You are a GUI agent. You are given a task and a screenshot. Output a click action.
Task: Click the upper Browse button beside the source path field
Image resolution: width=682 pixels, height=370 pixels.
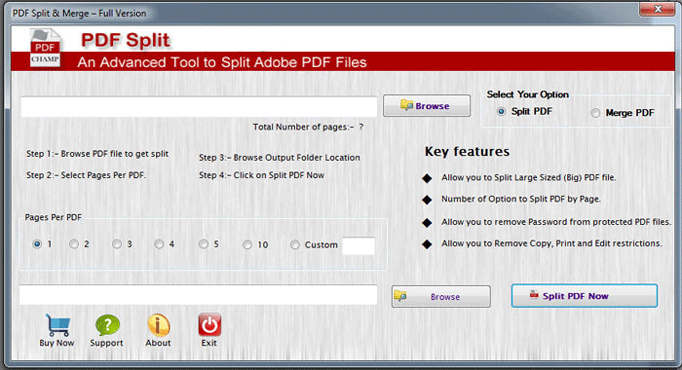click(427, 106)
